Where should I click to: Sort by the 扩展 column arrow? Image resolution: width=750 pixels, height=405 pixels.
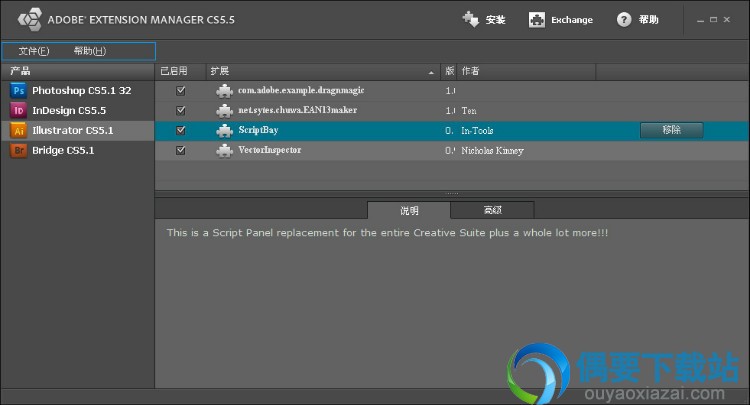(x=431, y=72)
